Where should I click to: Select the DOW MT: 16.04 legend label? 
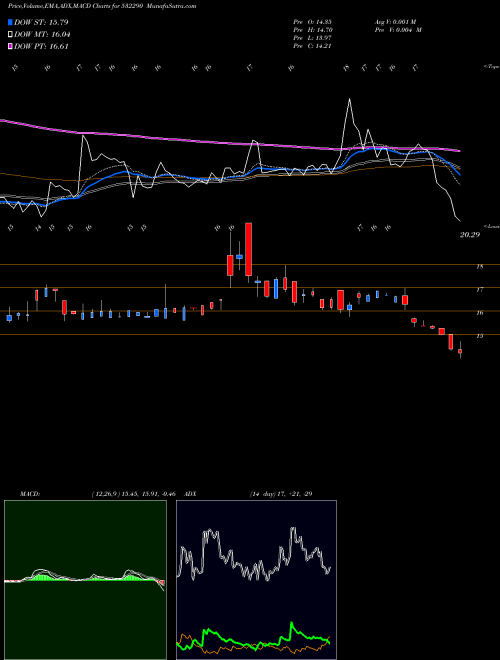[x=42, y=35]
